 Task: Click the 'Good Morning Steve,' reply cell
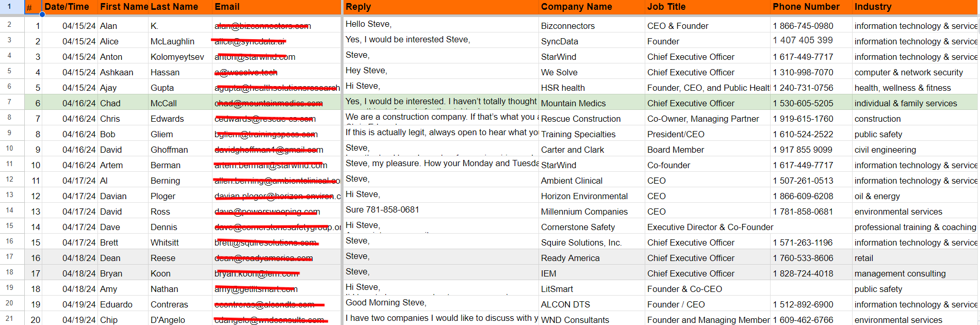440,303
